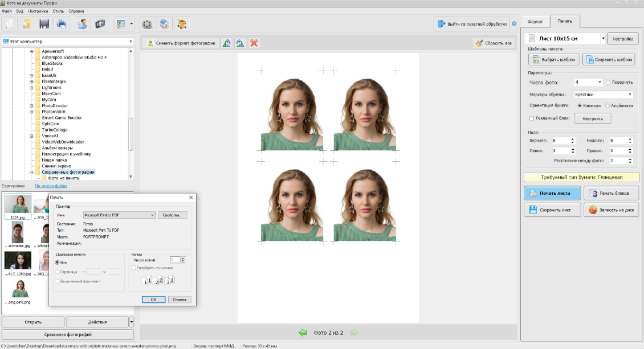Image resolution: width=644 pixels, height=349 pixels.
Task: Click the shopping cart toolbar icon
Action: coord(182,24)
